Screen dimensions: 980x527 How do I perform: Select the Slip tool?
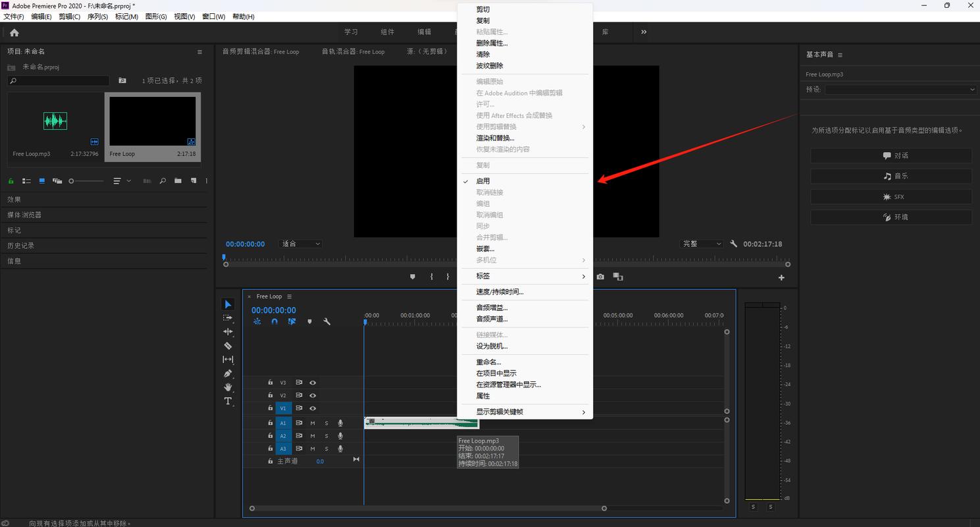[228, 360]
